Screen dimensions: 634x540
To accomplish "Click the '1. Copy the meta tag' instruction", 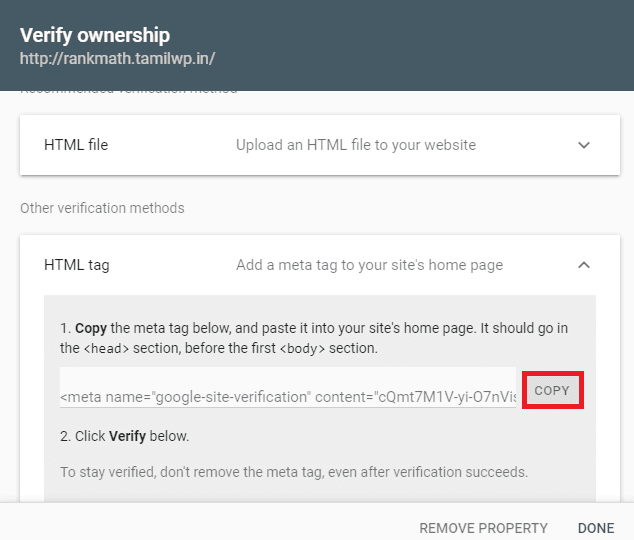I will pos(314,338).
